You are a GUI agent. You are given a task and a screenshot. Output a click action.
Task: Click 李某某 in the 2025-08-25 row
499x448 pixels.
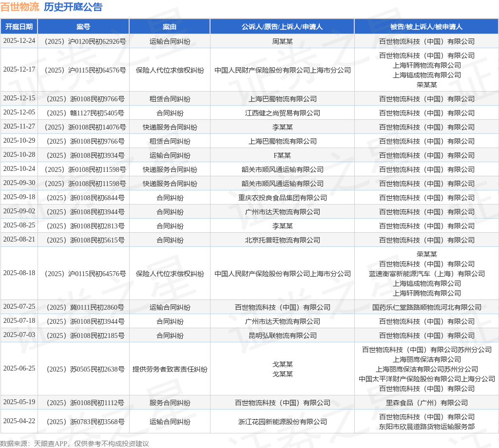(282, 226)
